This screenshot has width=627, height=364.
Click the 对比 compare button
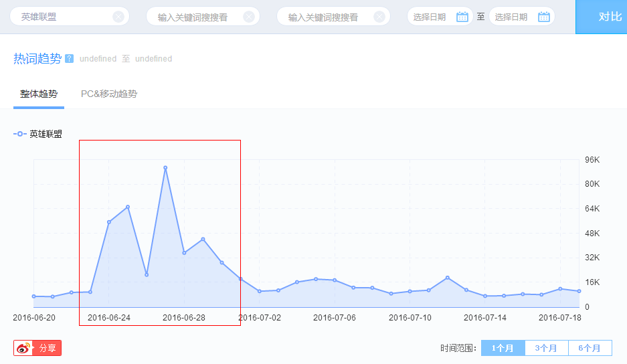coord(602,17)
